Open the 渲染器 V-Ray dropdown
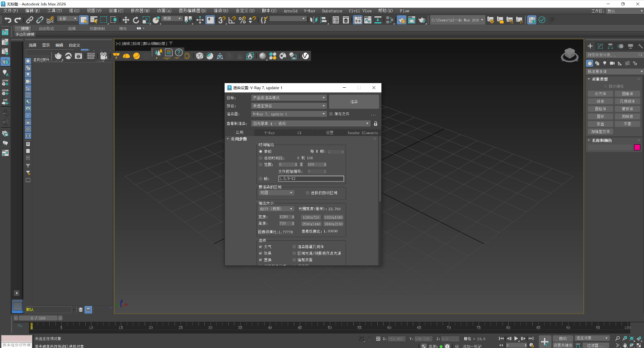 289,114
